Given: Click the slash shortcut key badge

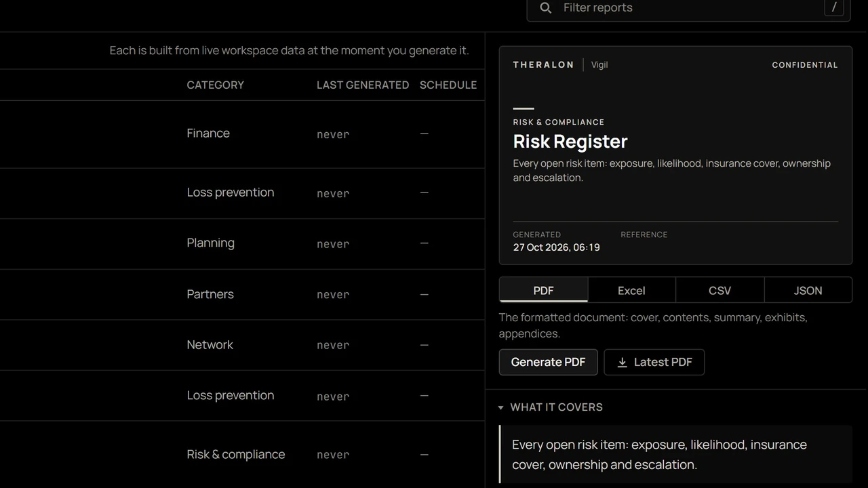Looking at the screenshot, I should [x=834, y=7].
